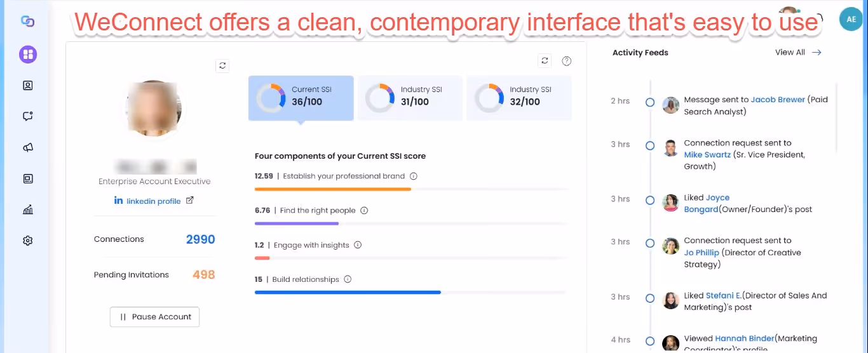Image resolution: width=868 pixels, height=353 pixels.
Task: Open the linkedin profile link
Action: pos(154,201)
